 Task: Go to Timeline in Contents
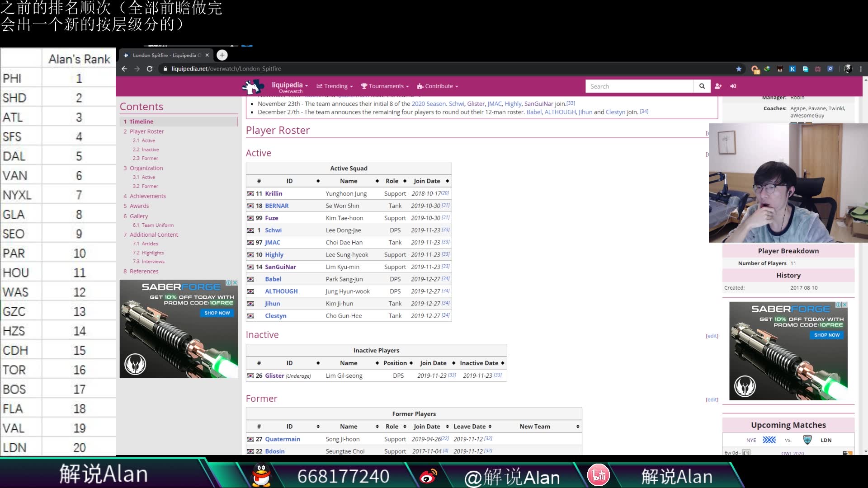[x=141, y=122]
